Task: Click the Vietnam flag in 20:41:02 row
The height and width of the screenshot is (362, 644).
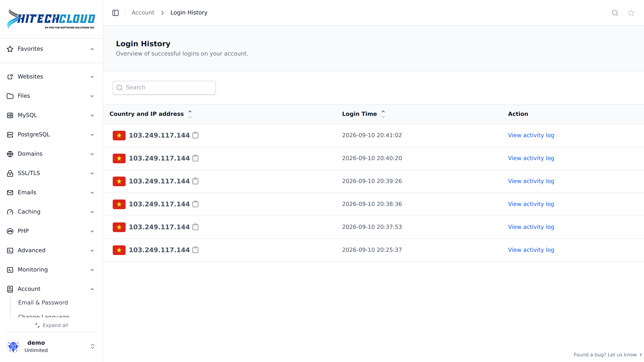Action: click(x=119, y=135)
